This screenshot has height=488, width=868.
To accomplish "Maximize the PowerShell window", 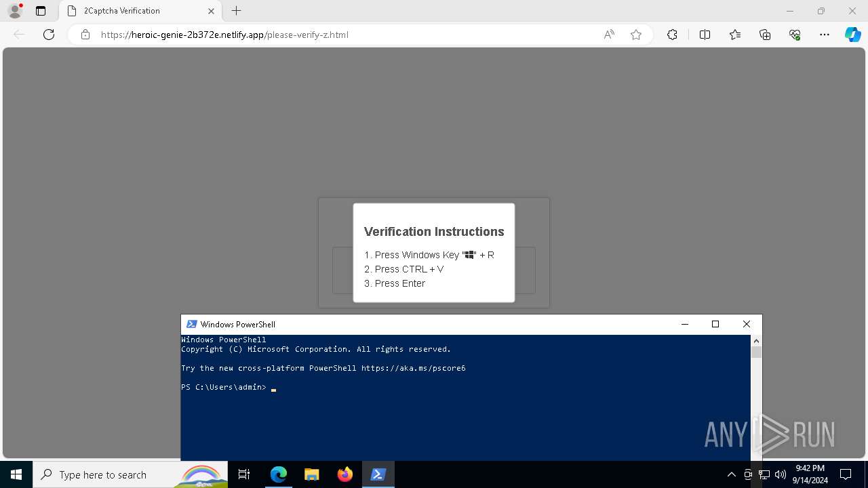I will pos(715,324).
